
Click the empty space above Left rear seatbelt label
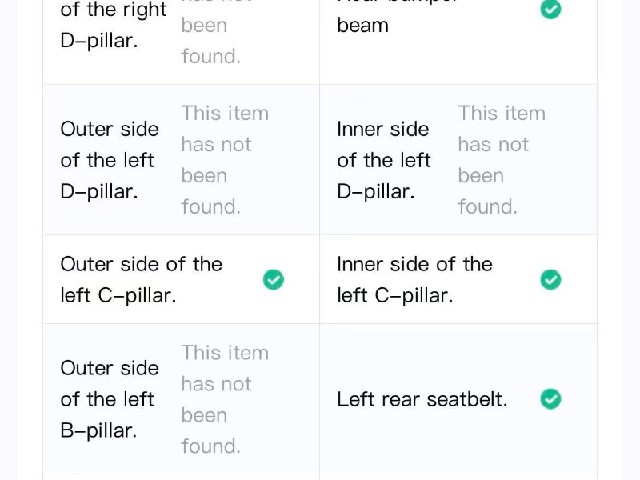click(458, 355)
